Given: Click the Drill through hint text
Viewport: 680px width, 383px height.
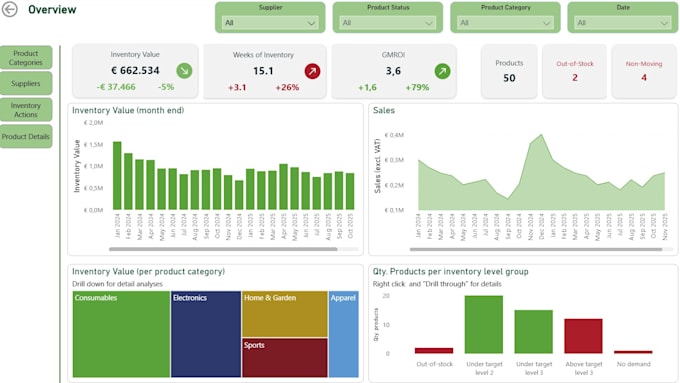Looking at the screenshot, I should tap(437, 284).
